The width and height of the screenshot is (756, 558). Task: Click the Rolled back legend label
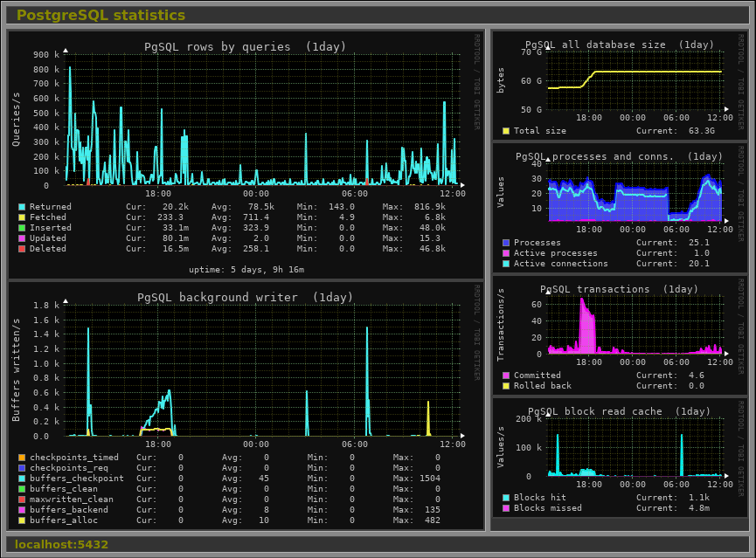pyautogui.click(x=543, y=386)
